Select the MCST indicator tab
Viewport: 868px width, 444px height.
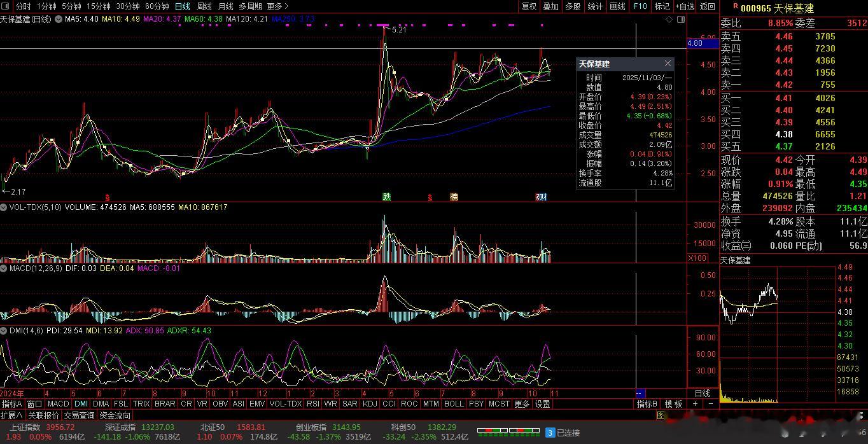(499, 404)
